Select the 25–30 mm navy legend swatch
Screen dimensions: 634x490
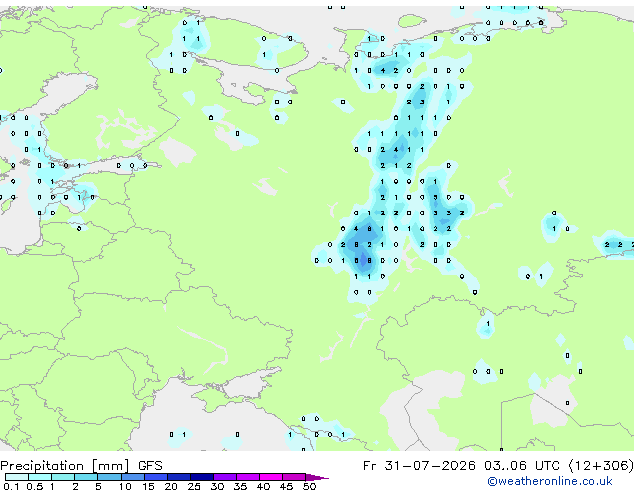pos(201,477)
